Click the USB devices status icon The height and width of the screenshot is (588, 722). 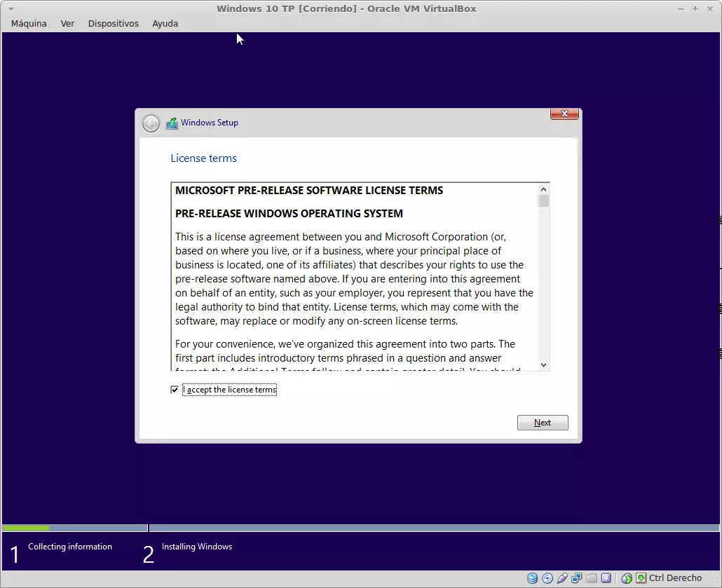(x=562, y=578)
